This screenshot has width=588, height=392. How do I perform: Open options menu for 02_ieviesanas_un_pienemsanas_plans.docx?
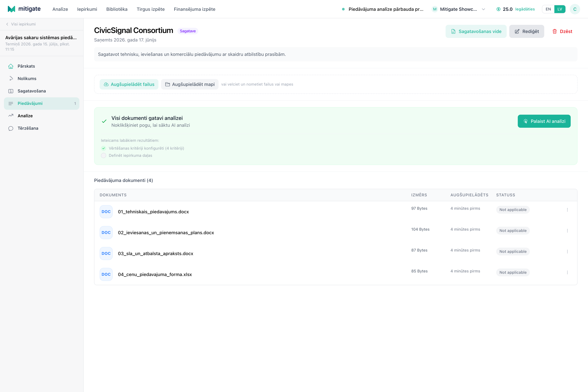tap(567, 230)
